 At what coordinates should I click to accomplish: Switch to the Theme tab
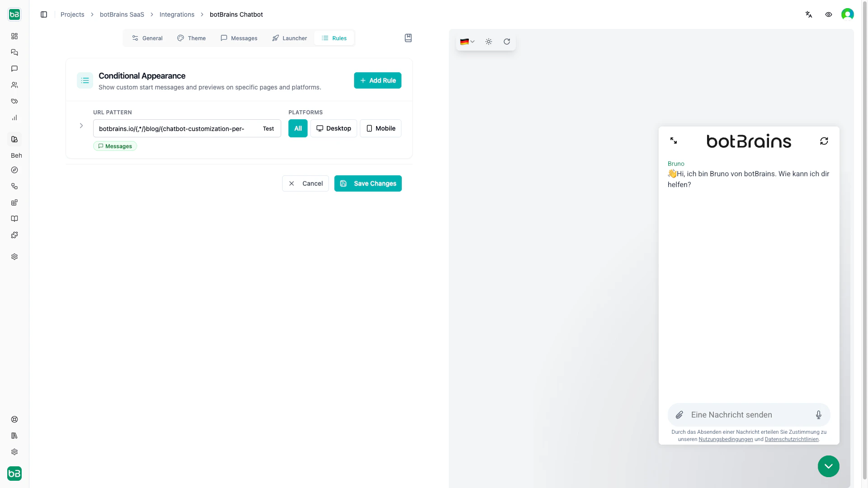191,38
